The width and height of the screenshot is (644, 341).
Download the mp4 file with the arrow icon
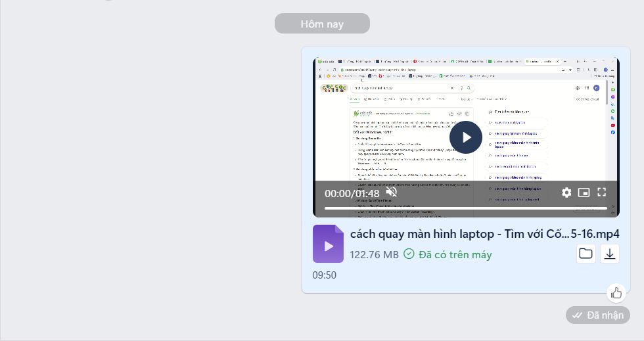click(x=610, y=254)
